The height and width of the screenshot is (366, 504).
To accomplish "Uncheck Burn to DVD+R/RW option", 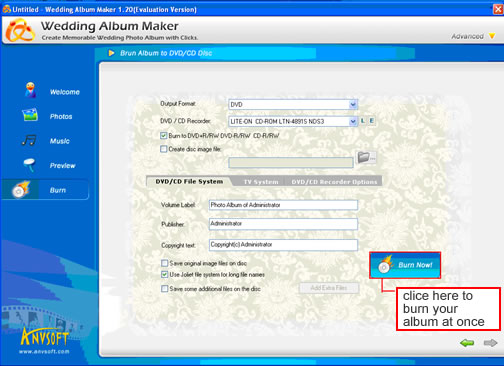I will pos(163,135).
